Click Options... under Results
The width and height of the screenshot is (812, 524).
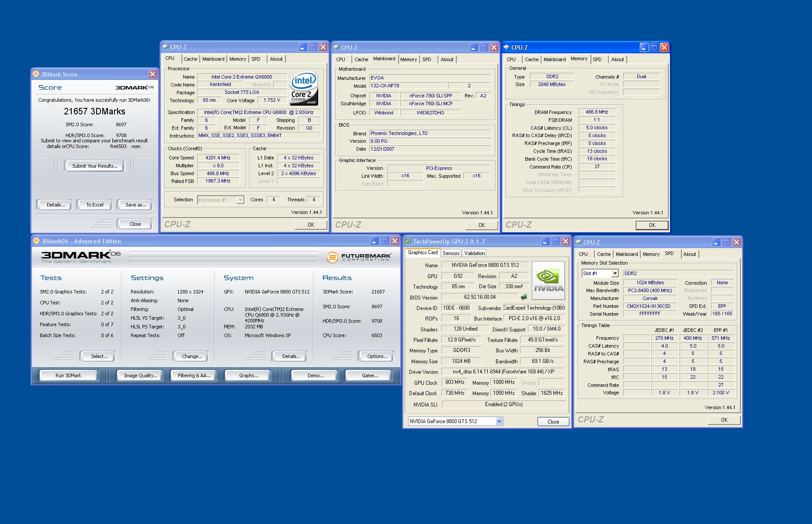tap(377, 356)
